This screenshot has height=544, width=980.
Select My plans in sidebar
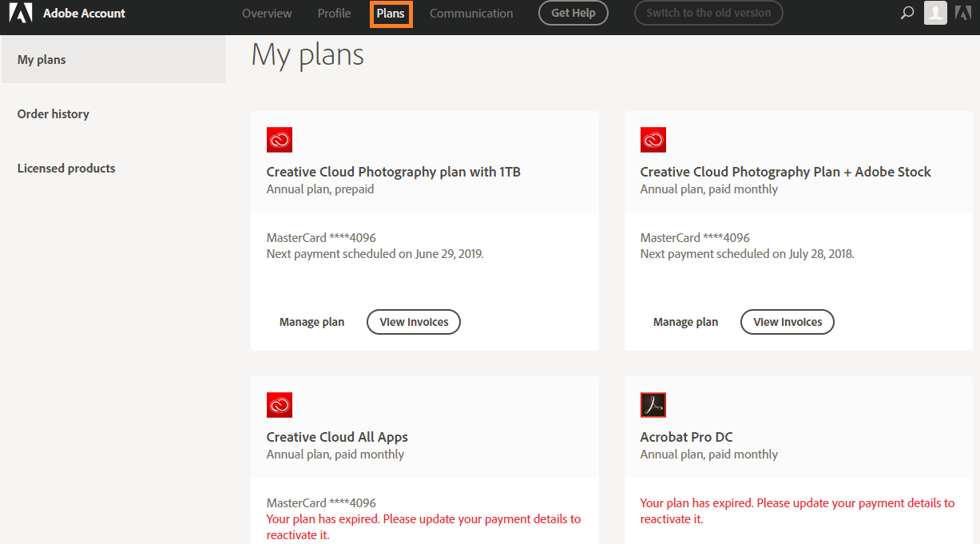coord(42,60)
